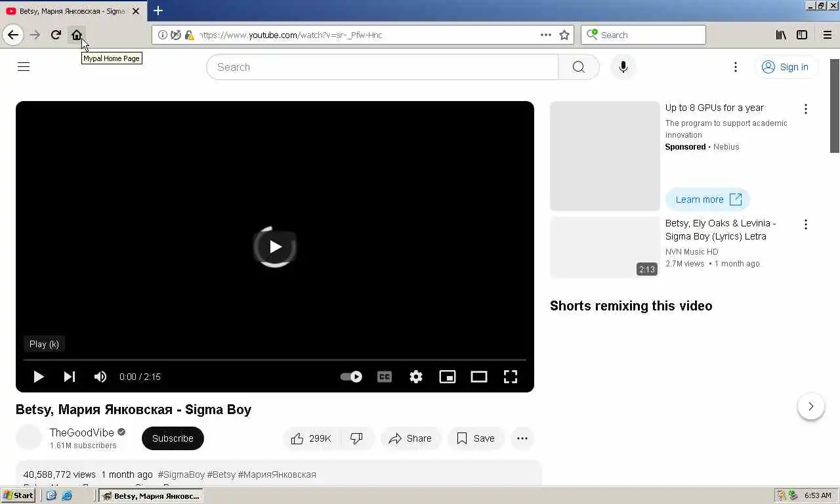Viewport: 840px width, 504px height.
Task: Show the browser sidebars icon
Action: click(802, 35)
